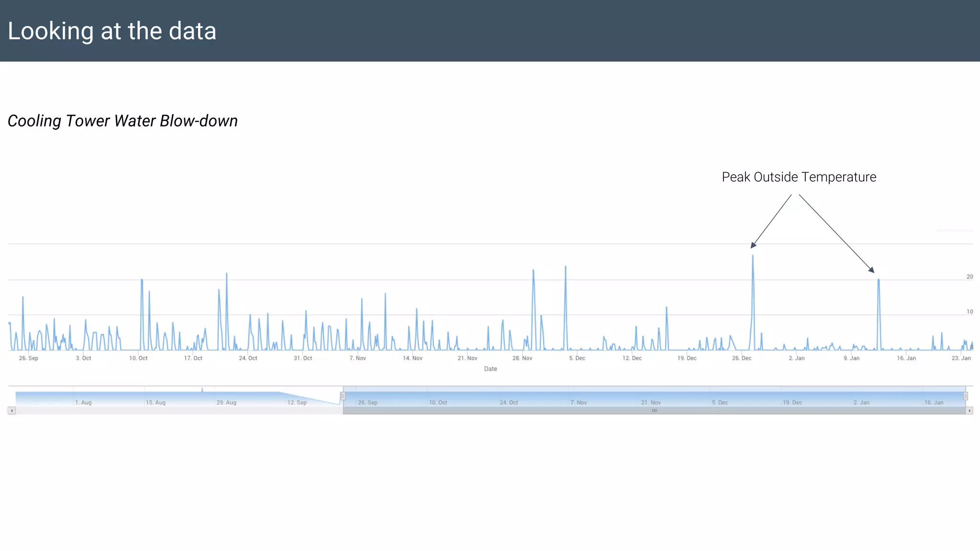
Task: Click the '21. Nov' x-axis label
Action: click(468, 358)
